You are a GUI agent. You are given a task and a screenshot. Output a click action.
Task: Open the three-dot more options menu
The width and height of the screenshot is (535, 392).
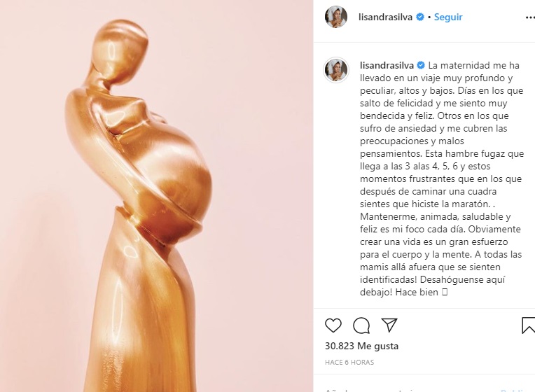(530, 17)
